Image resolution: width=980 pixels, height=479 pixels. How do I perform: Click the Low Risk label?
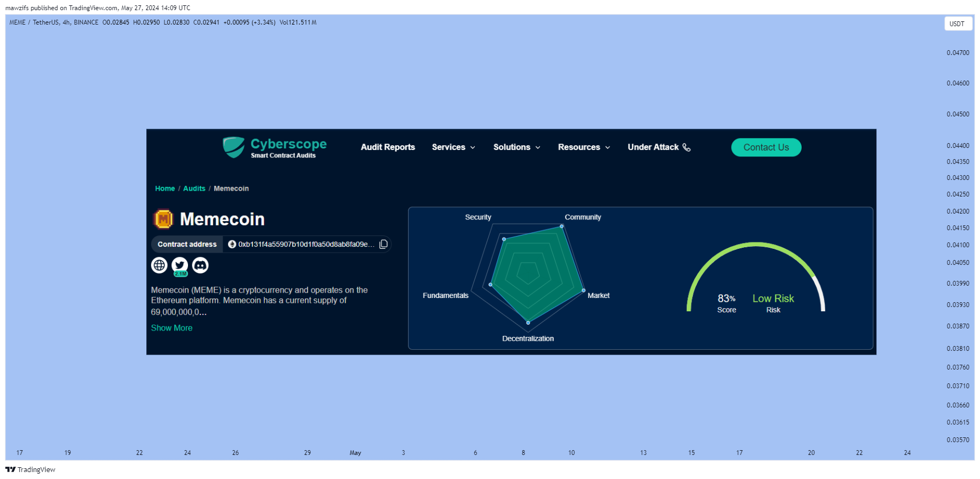(773, 299)
